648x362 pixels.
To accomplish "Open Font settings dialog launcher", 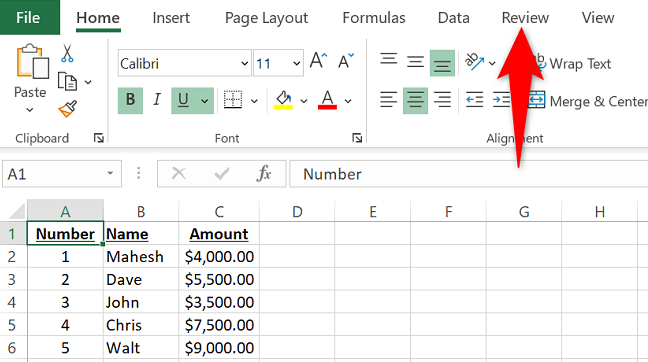I will click(357, 138).
